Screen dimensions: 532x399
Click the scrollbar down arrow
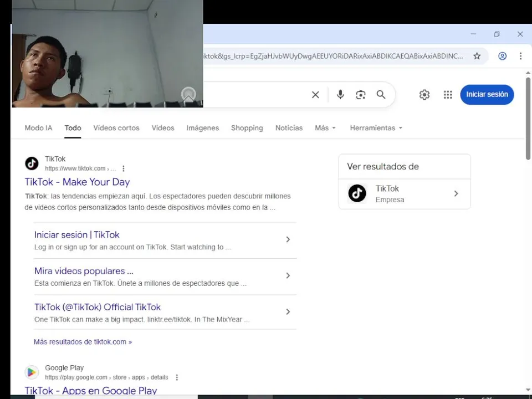pyautogui.click(x=528, y=390)
